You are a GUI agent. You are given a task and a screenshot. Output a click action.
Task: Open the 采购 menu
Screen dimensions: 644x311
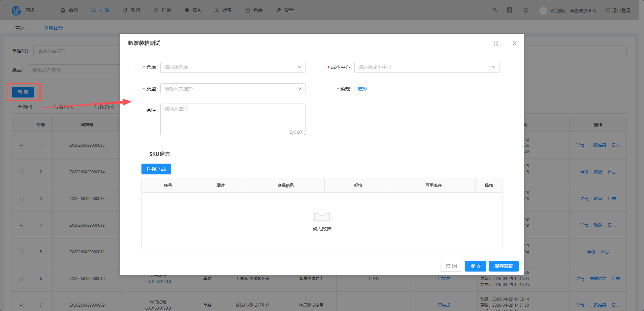coord(131,10)
